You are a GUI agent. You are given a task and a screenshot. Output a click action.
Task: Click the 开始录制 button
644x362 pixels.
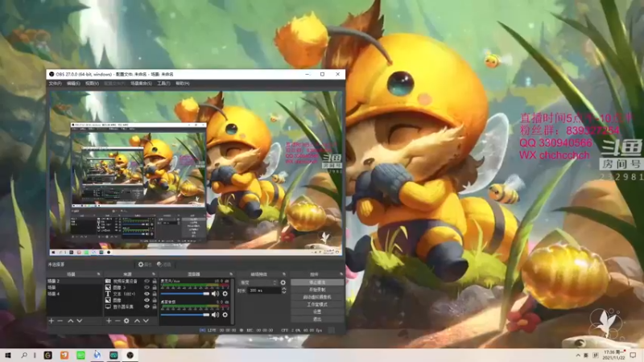317,290
